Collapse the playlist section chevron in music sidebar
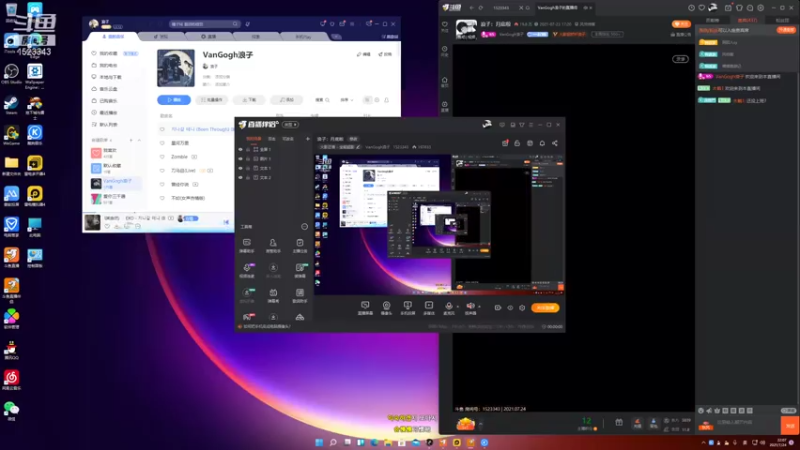 [x=139, y=140]
